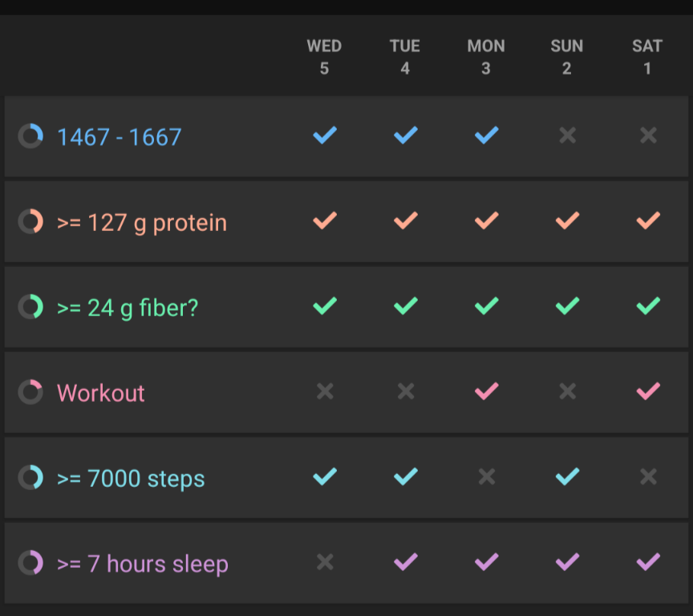693x616 pixels.
Task: Click the cyan progress ring for steps habit
Action: [x=30, y=478]
